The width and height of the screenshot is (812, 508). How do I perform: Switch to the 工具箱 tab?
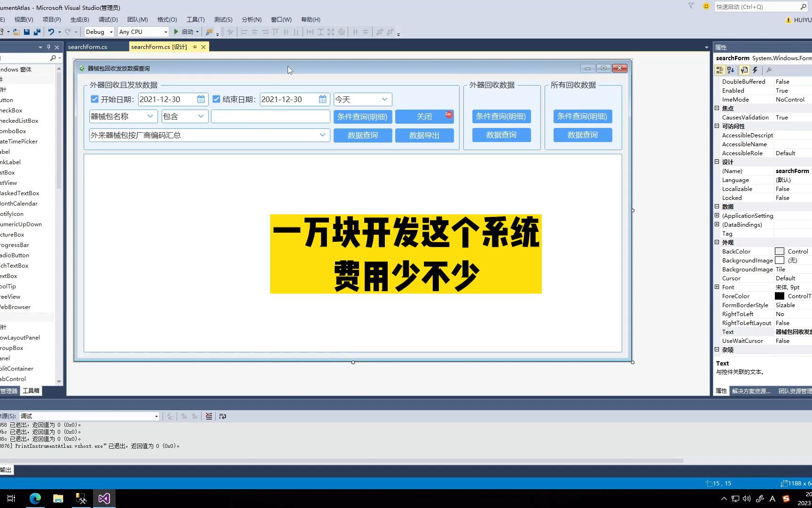coord(31,391)
